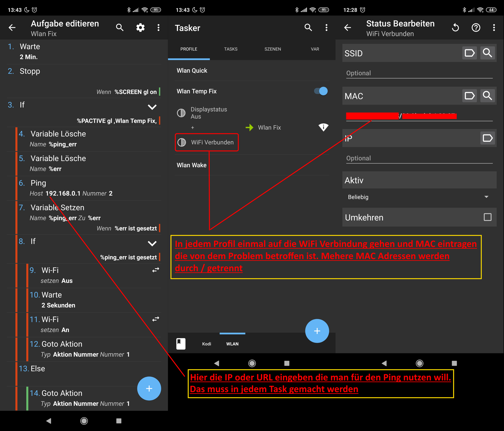Screen dimensions: 504x431
Task: Open help for Status Bearbeiten
Action: click(x=476, y=28)
